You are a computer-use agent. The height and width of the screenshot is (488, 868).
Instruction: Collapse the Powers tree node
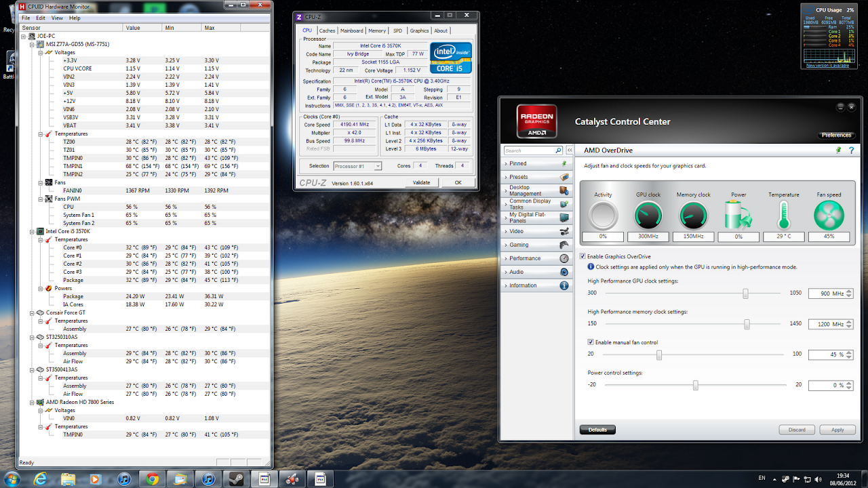[x=40, y=288]
